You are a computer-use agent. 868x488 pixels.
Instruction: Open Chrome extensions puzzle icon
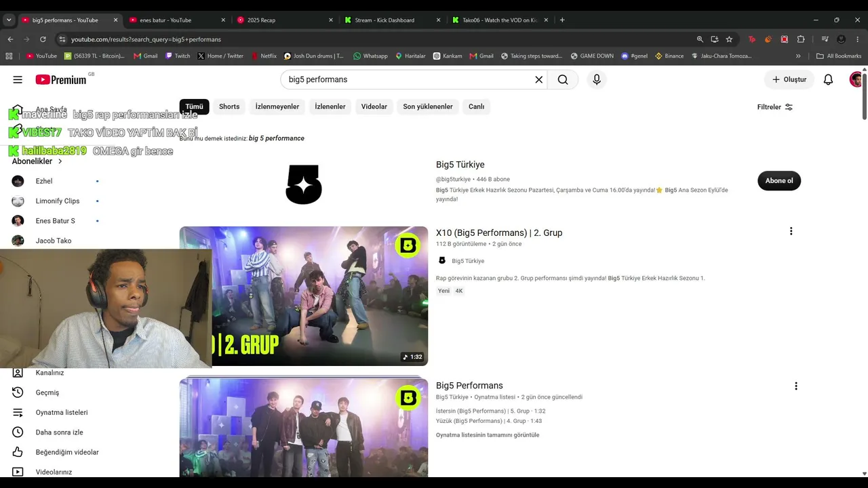point(801,39)
